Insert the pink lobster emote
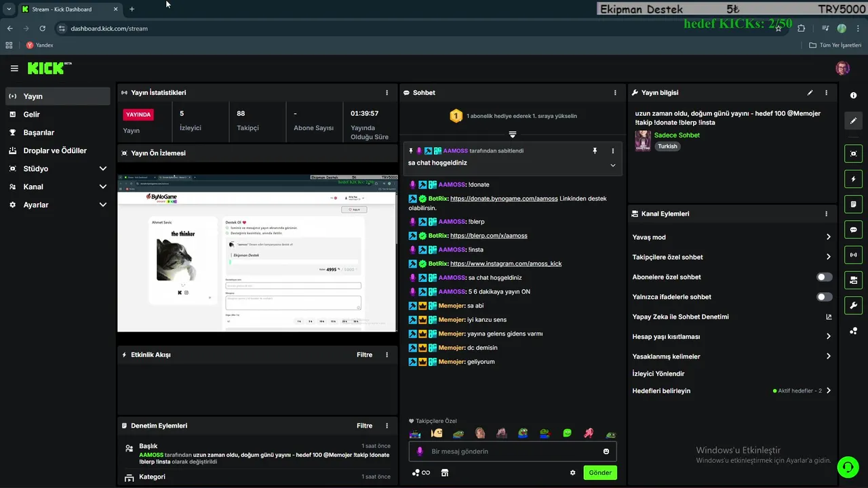 (x=589, y=433)
